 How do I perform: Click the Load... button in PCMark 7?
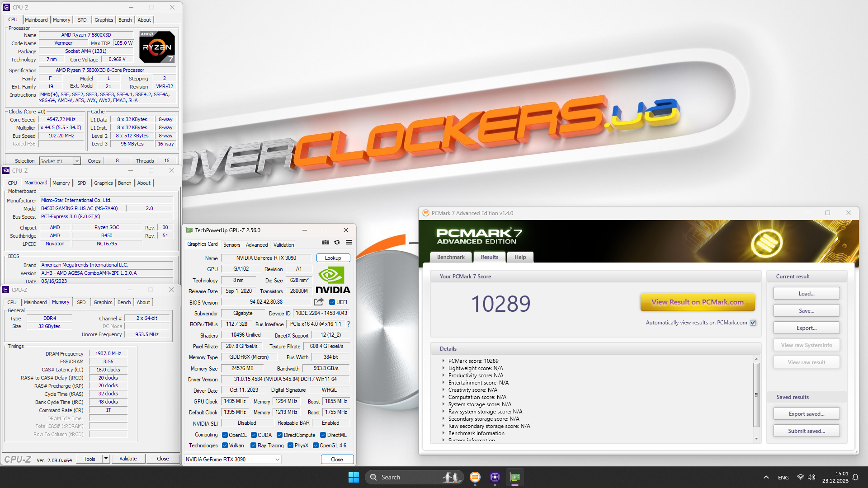point(807,294)
